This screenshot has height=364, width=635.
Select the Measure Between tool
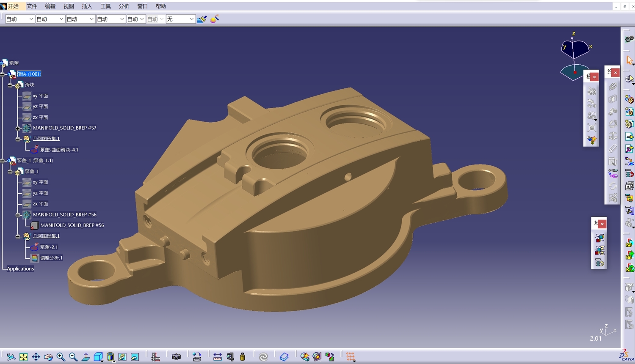pyautogui.click(x=218, y=357)
